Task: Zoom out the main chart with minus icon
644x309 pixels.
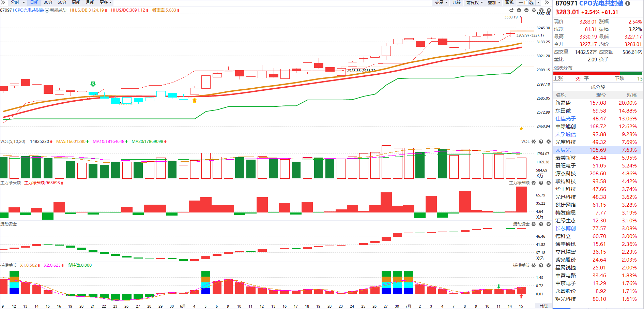Action: tap(526, 10)
